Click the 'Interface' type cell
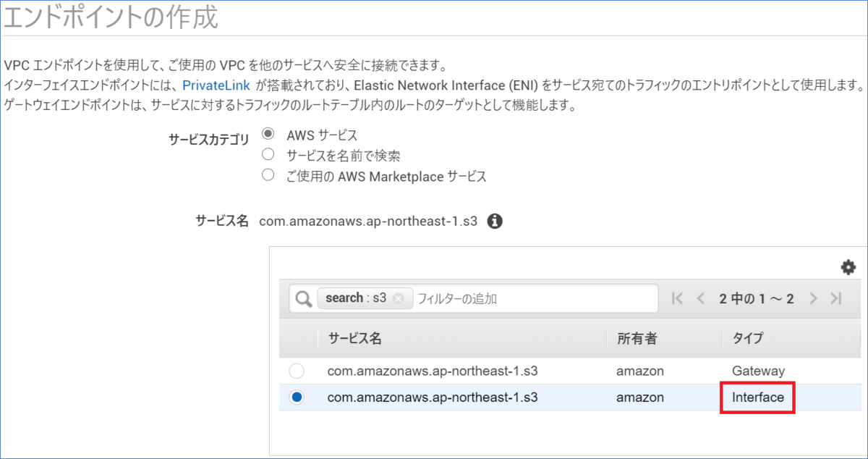 [x=758, y=397]
